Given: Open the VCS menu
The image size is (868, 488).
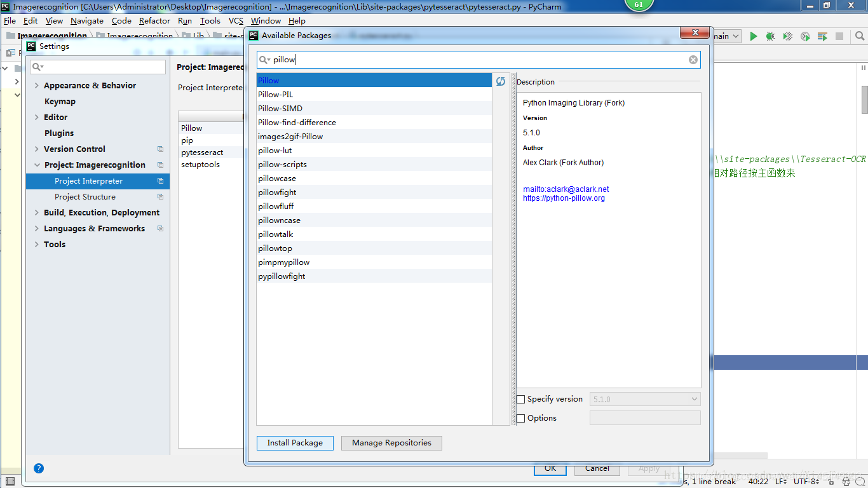Looking at the screenshot, I should 236,21.
